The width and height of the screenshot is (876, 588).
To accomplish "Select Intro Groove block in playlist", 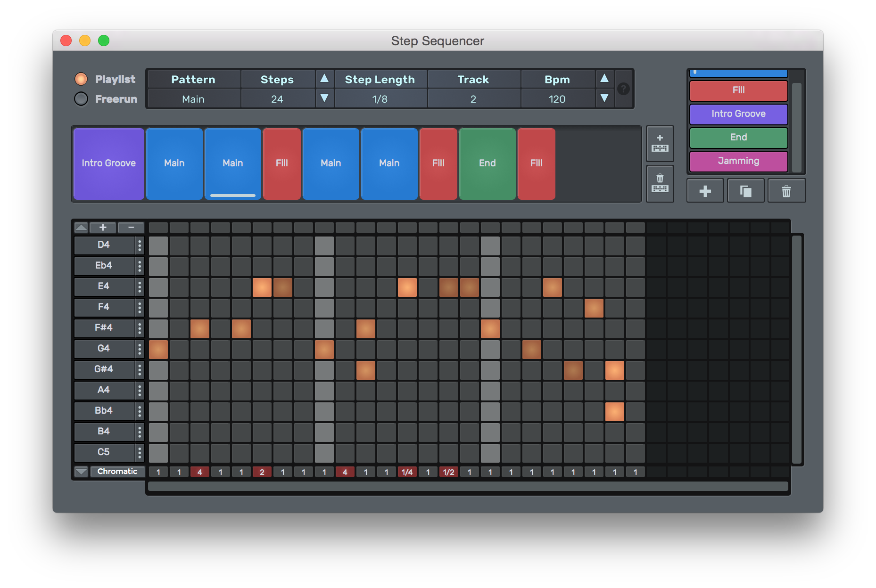I will click(109, 163).
